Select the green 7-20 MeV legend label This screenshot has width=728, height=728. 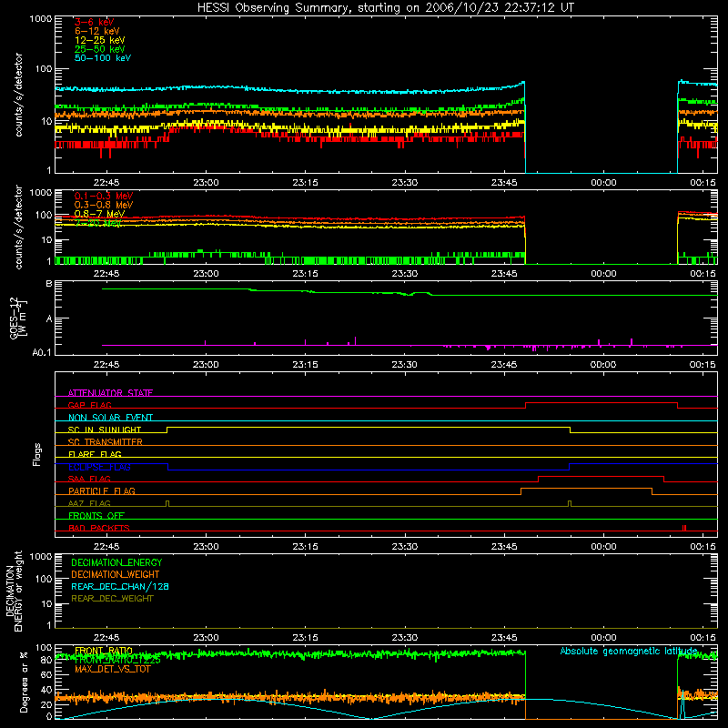[98, 223]
